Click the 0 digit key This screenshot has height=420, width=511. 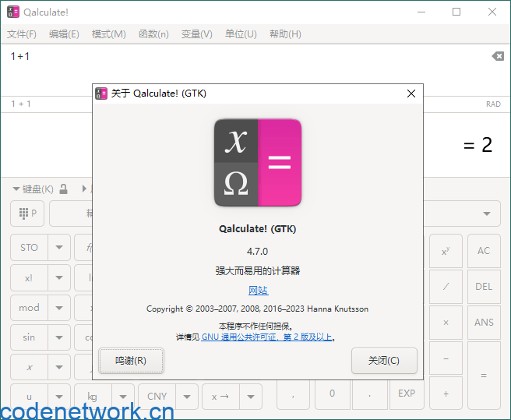click(332, 394)
